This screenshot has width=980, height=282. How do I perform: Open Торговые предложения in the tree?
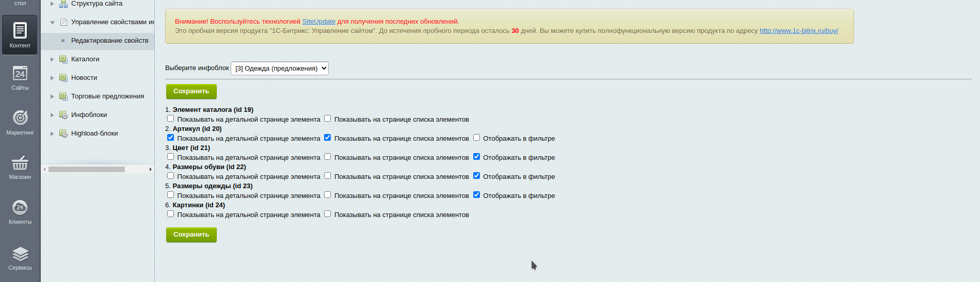[107, 96]
